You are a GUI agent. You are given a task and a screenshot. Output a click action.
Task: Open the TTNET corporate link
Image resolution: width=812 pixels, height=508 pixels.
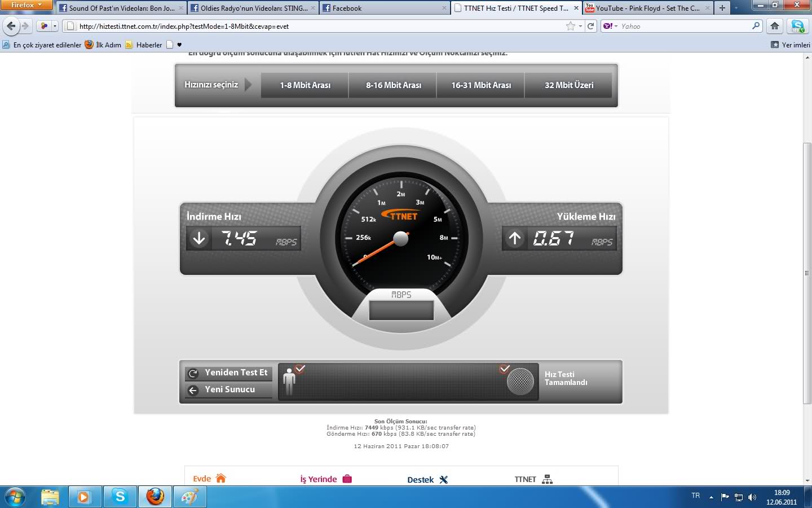(x=533, y=479)
